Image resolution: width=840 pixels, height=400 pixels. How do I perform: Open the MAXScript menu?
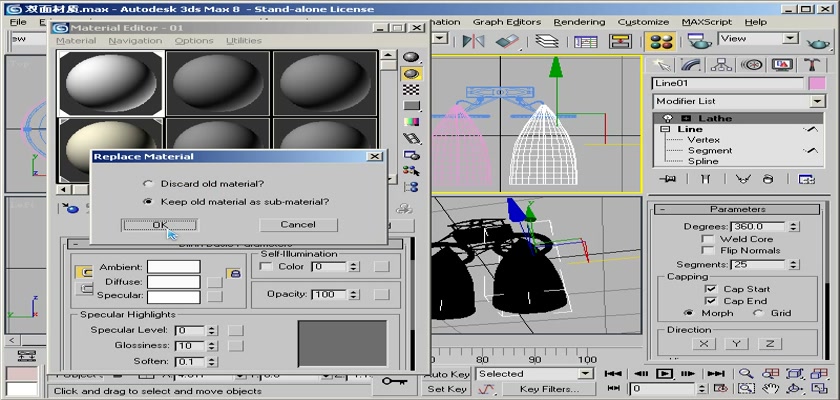pyautogui.click(x=707, y=22)
